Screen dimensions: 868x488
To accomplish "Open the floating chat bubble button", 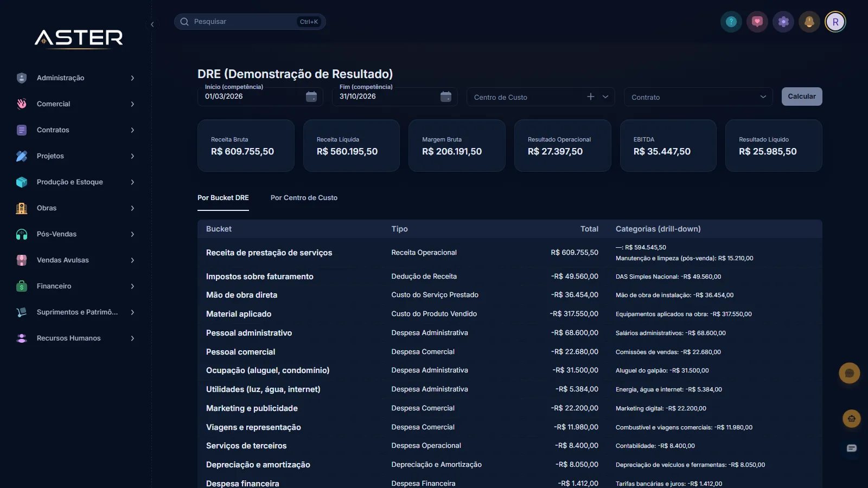I will tap(850, 373).
